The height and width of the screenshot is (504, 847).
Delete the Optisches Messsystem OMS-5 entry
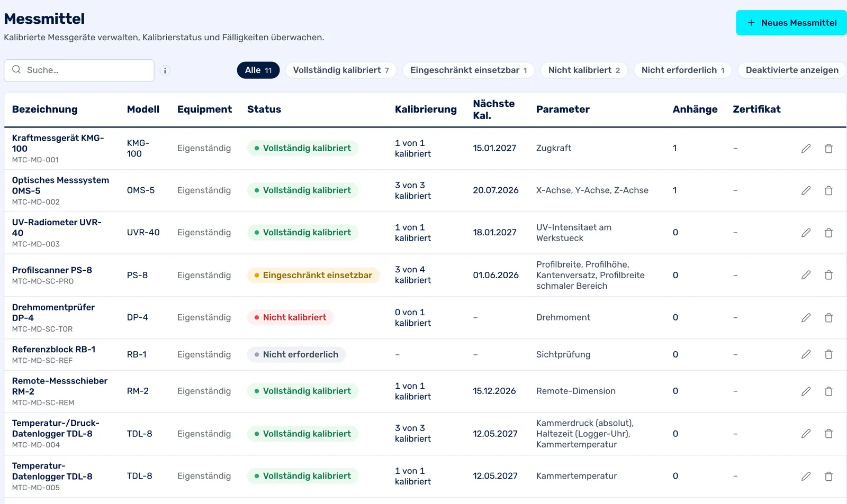(828, 190)
